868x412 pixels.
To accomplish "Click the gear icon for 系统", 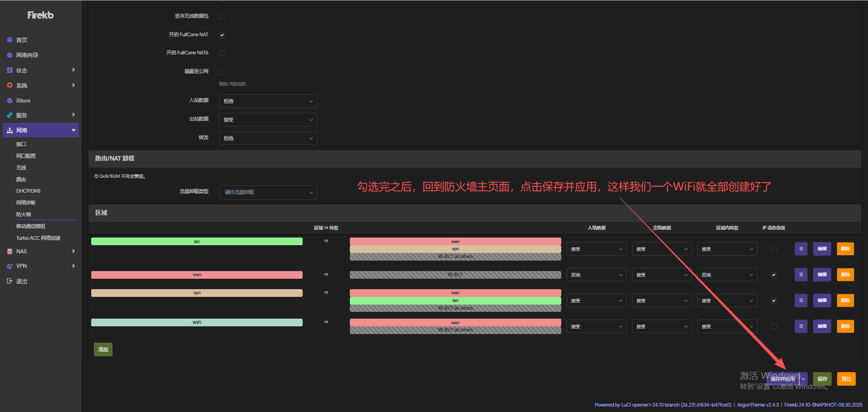I will pyautogui.click(x=10, y=86).
